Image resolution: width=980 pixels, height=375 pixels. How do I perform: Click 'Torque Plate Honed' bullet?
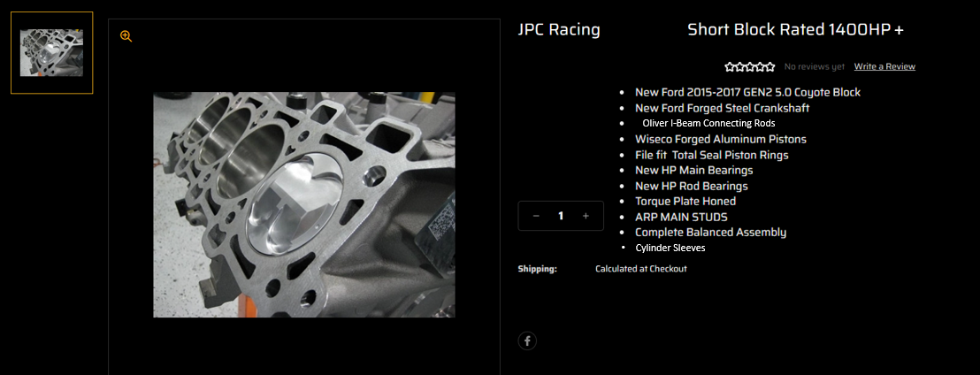[685, 202]
